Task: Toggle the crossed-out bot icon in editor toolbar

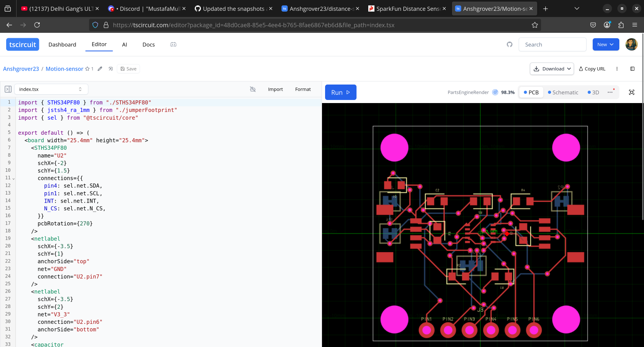Action: click(253, 89)
